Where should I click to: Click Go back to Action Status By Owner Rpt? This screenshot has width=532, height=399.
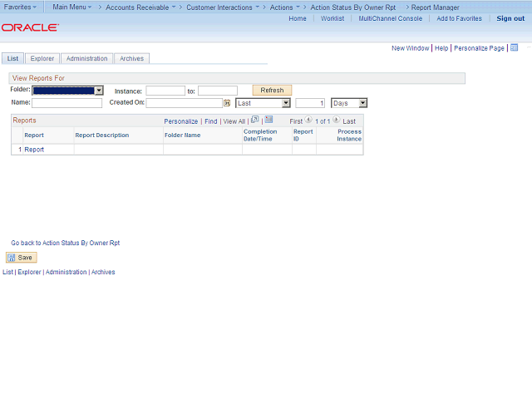coord(66,243)
